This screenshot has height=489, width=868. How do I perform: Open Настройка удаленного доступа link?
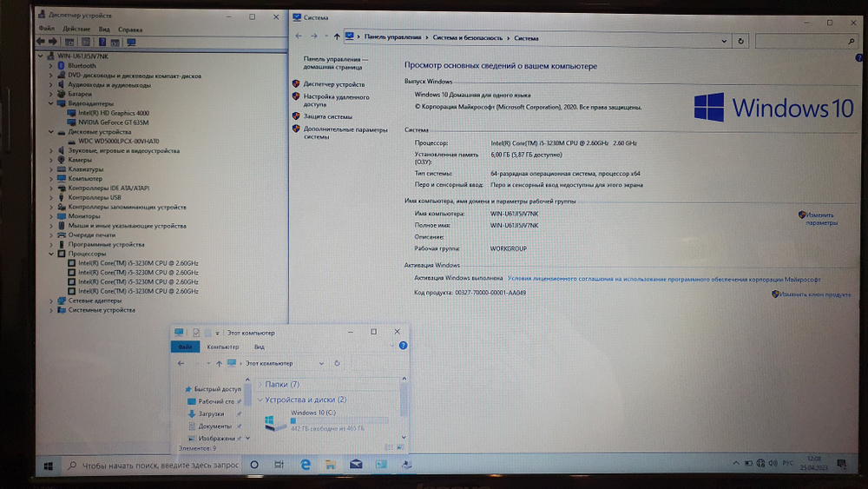[336, 100]
